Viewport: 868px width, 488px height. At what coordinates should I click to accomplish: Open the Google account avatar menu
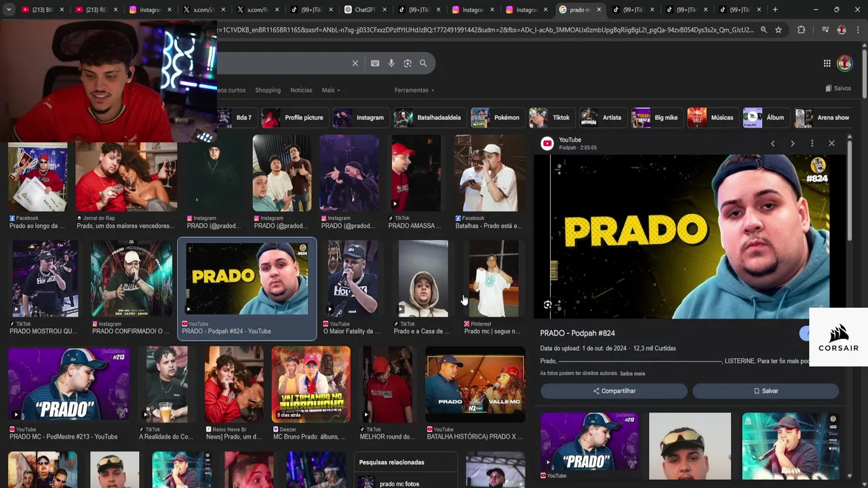[844, 63]
